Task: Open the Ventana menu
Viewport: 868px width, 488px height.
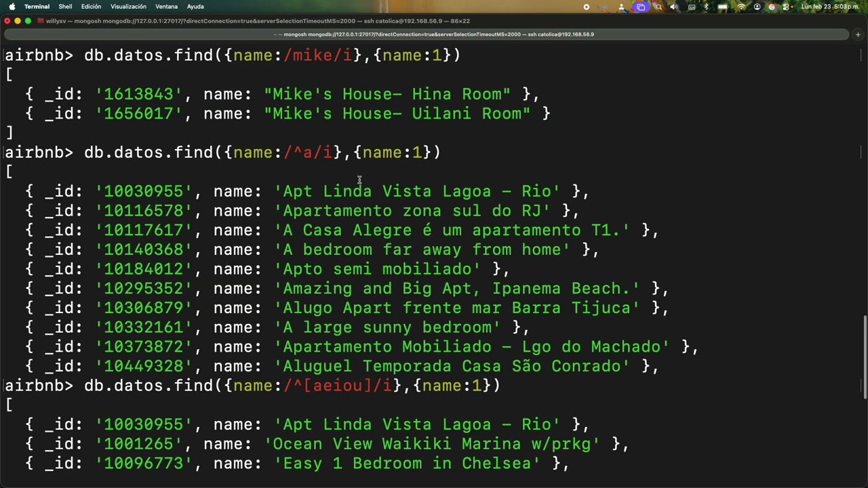Action: (x=166, y=7)
